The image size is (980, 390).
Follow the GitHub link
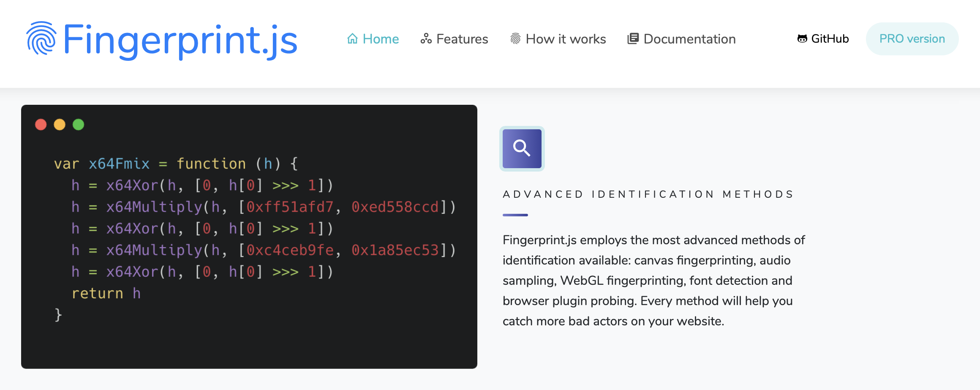pos(830,38)
